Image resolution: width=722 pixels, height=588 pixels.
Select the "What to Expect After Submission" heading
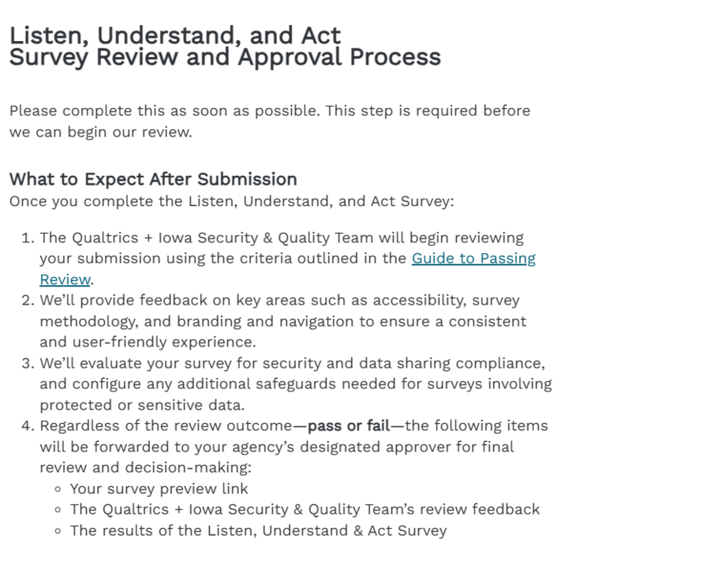[153, 179]
